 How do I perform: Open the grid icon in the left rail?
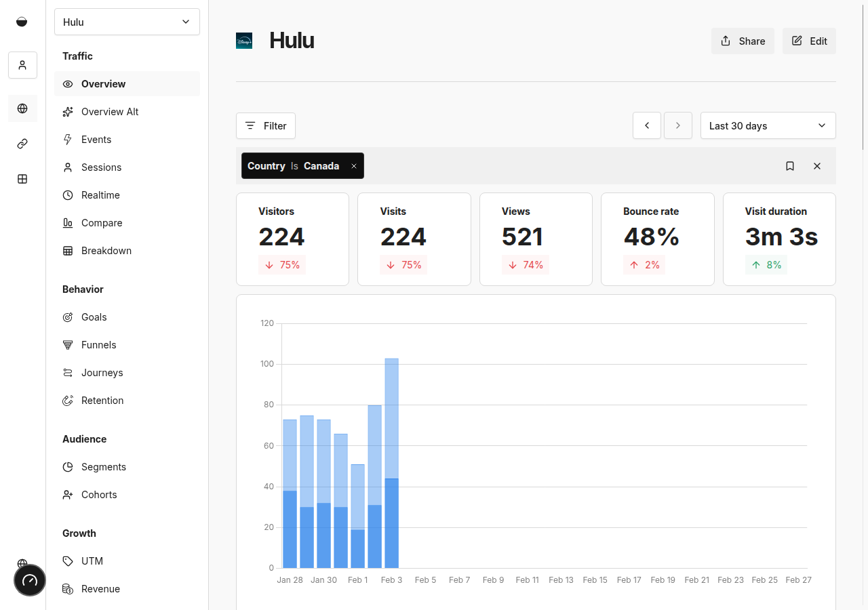(x=22, y=179)
